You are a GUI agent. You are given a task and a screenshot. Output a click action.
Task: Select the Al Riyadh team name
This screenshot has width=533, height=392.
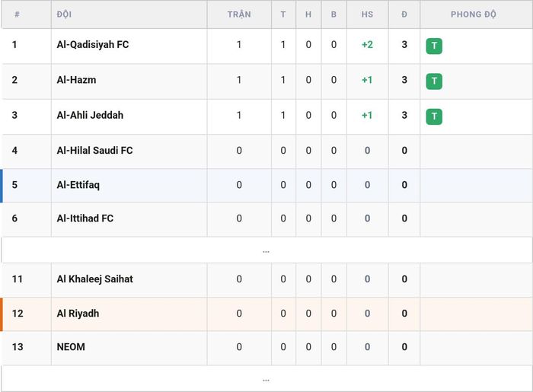click(78, 313)
